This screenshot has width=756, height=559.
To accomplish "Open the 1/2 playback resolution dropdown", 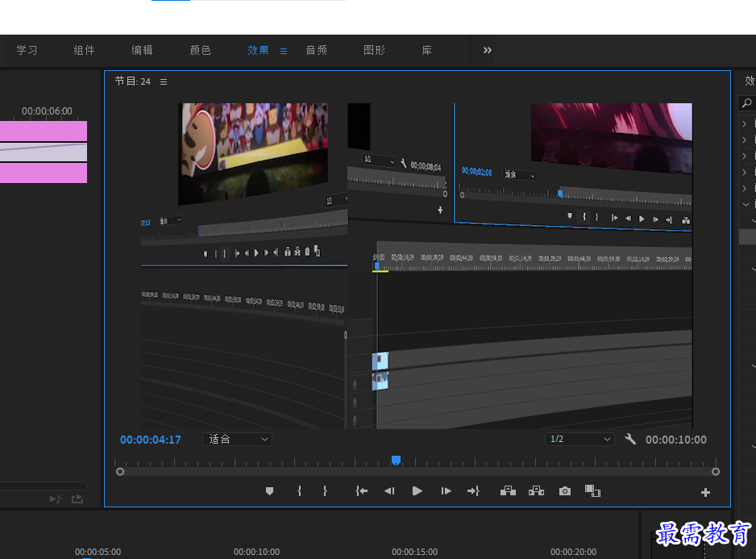I will 579,440.
